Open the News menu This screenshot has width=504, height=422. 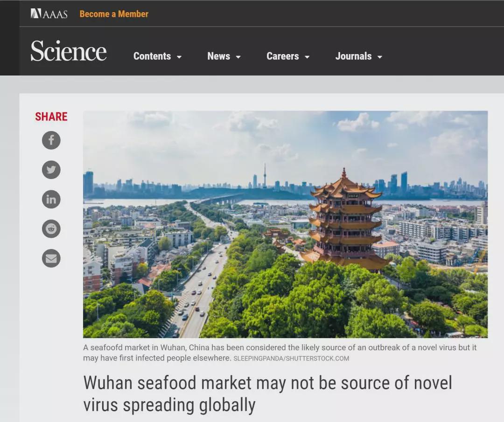(218, 56)
